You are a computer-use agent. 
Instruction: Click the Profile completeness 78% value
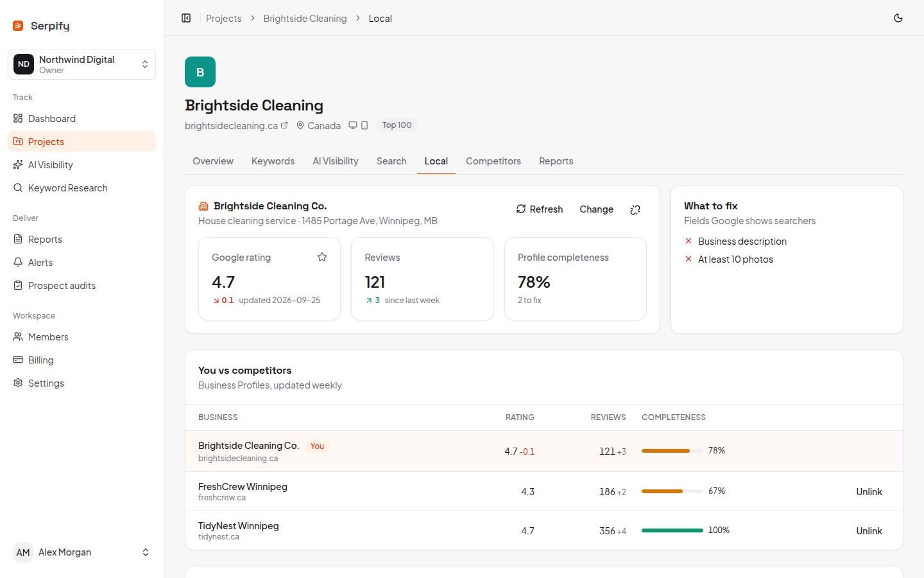534,282
